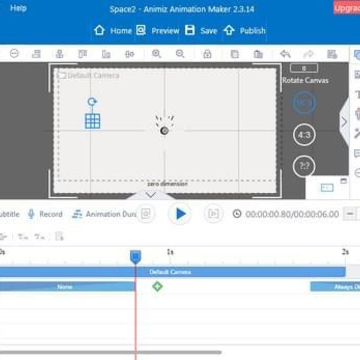Select the None effect bar
Viewport: 360px width, 360px height.
click(67, 287)
